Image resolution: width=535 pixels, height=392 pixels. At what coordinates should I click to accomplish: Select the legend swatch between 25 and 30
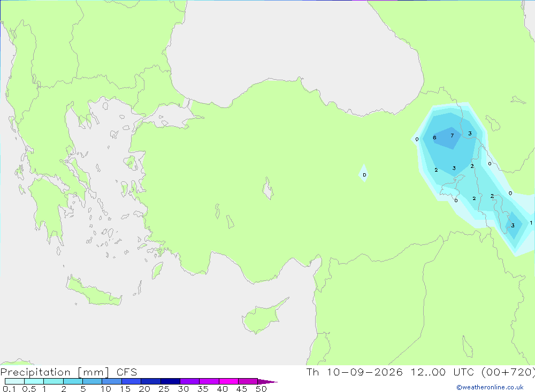(x=170, y=381)
